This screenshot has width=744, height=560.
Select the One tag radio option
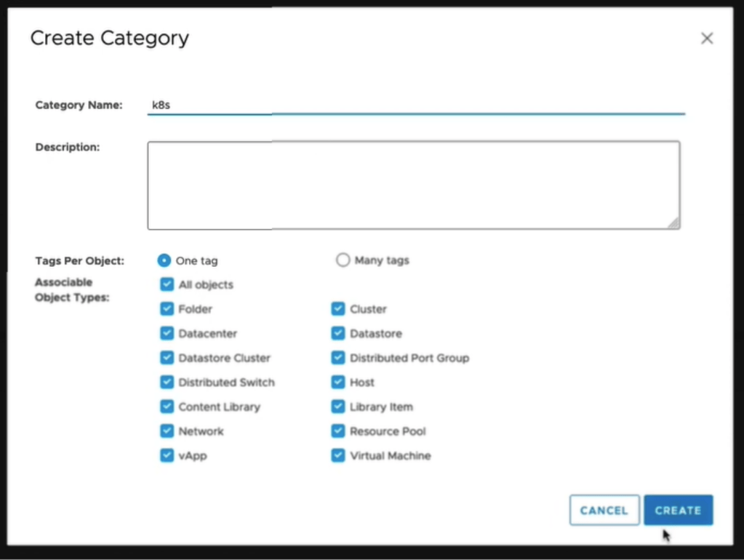click(164, 260)
